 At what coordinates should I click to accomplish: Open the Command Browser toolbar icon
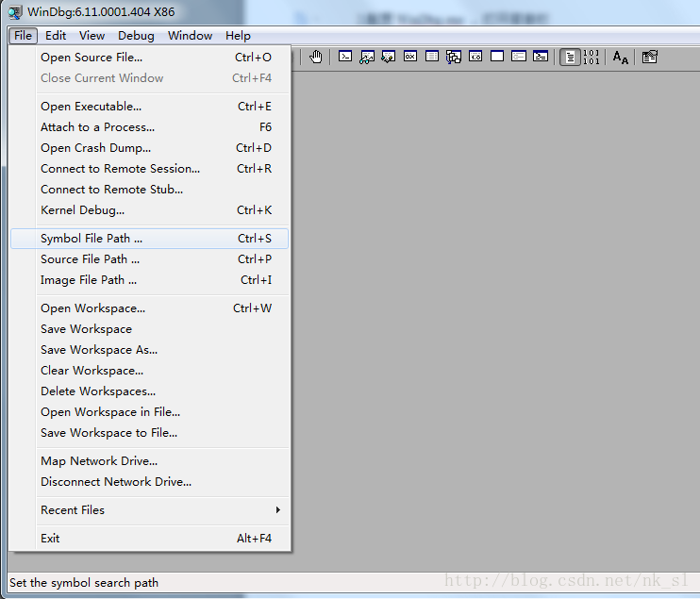pyautogui.click(x=541, y=57)
